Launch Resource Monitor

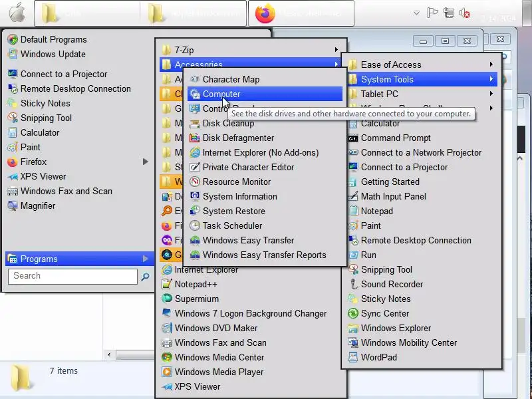(265, 182)
